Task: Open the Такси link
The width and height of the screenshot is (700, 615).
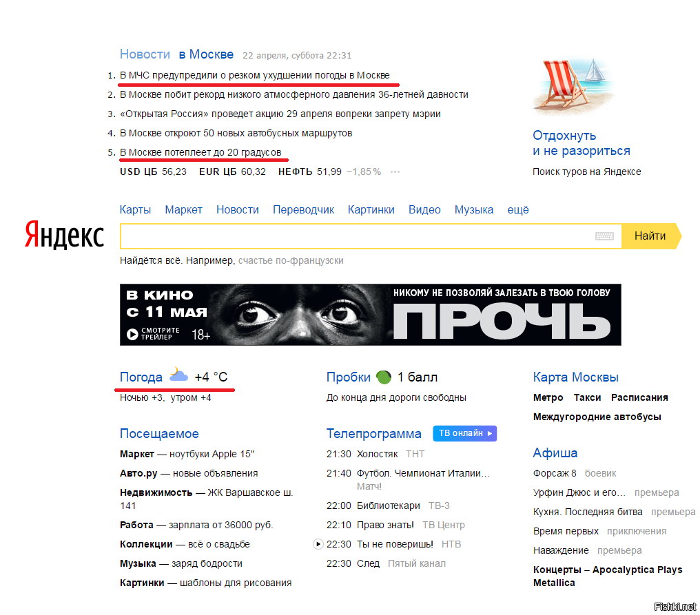Action: (587, 397)
